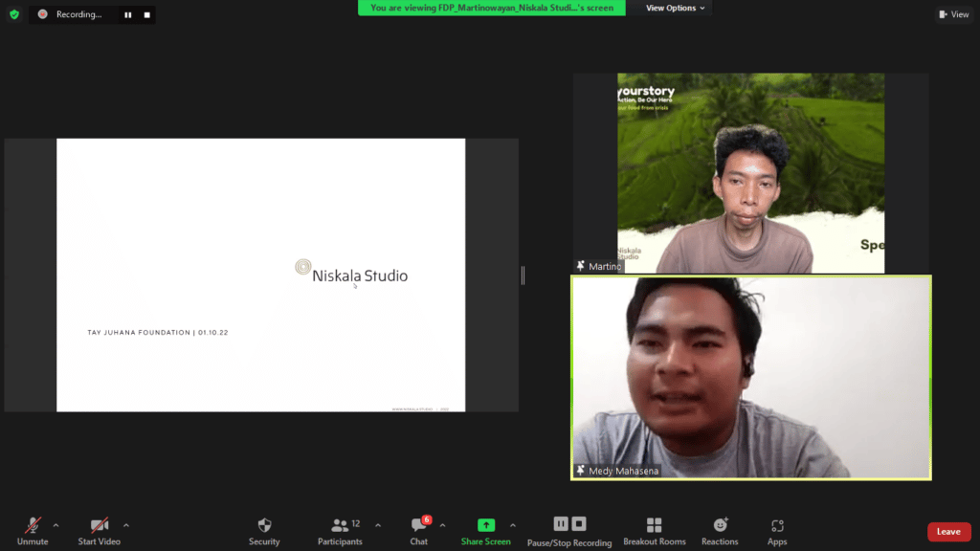Open Breakout Rooms
The image size is (980, 551).
(x=655, y=531)
